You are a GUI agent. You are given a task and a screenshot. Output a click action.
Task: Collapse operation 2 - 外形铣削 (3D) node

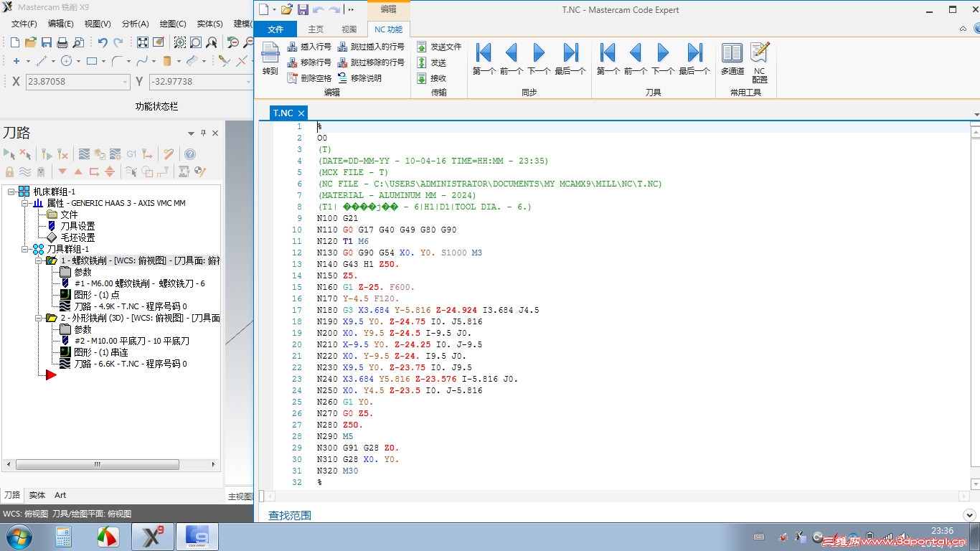pos(37,318)
